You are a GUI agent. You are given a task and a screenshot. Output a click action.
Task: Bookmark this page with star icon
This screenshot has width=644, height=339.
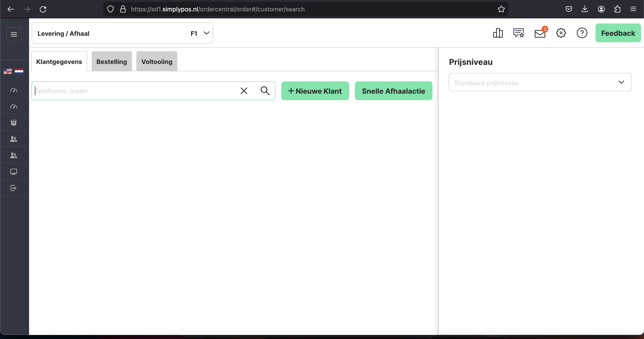pyautogui.click(x=501, y=9)
